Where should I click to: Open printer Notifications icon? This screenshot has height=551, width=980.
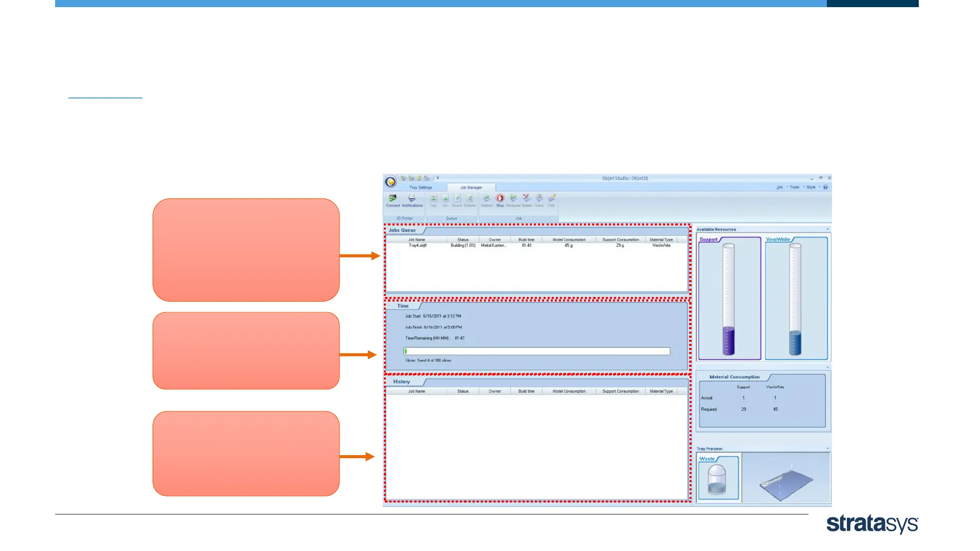(x=412, y=198)
